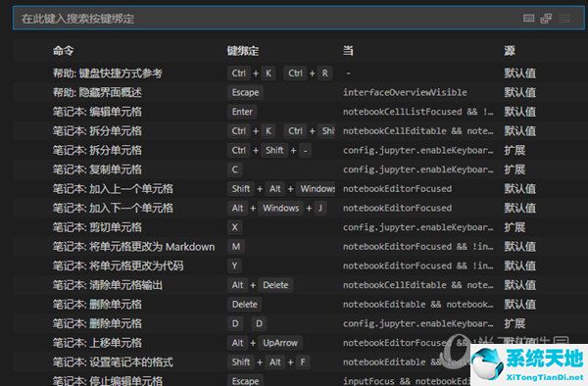Click the record keys keyboard icon
The image size is (588, 386).
529,18
